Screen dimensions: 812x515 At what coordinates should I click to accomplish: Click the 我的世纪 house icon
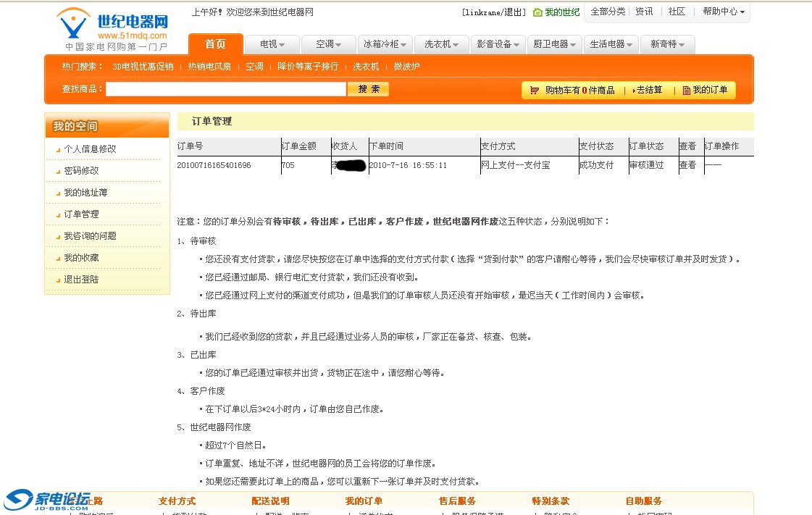[537, 12]
